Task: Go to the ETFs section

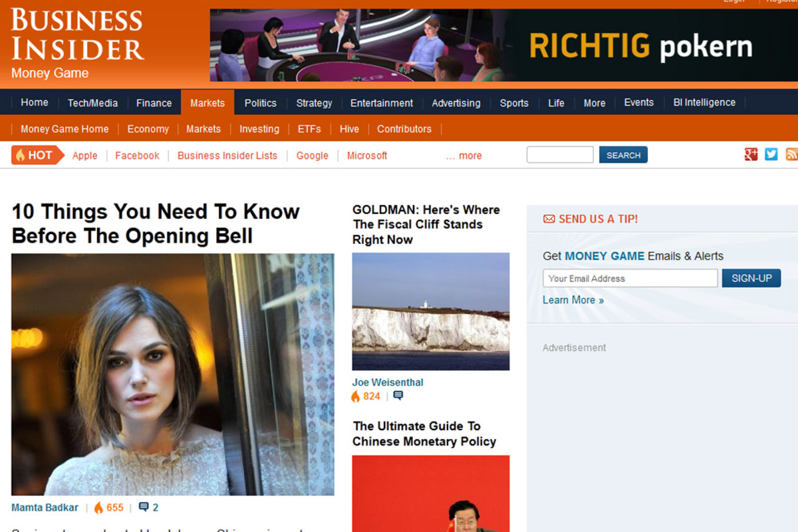Action: [309, 129]
